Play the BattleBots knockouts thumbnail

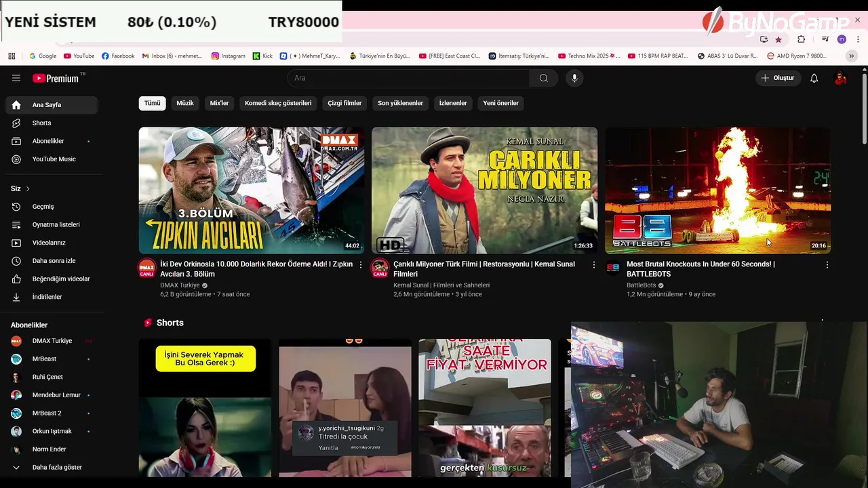[x=717, y=190]
